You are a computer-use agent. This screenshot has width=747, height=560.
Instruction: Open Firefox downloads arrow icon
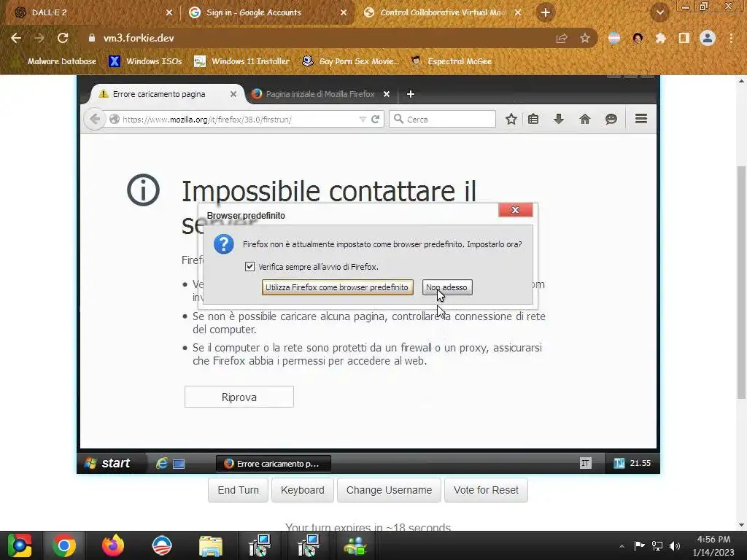pyautogui.click(x=559, y=119)
